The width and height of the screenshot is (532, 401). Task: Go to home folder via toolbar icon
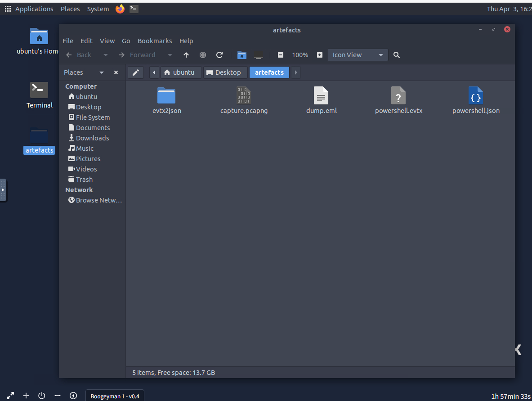pyautogui.click(x=241, y=55)
